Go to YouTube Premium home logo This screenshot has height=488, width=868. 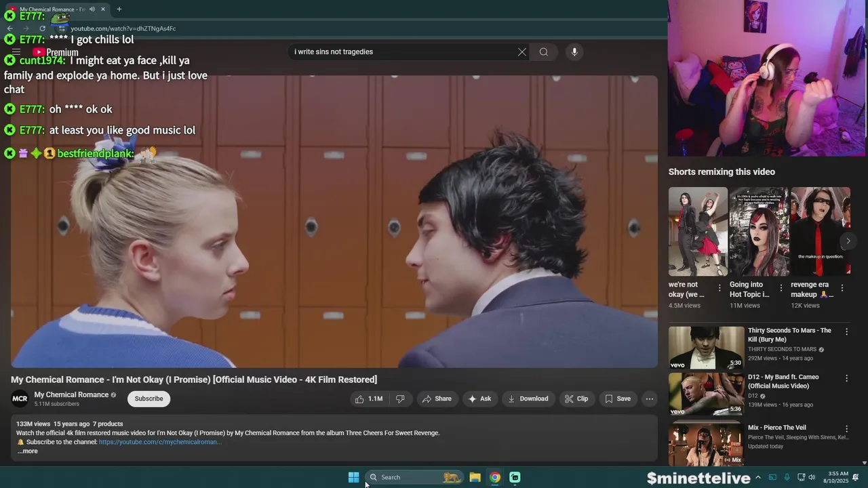(56, 52)
